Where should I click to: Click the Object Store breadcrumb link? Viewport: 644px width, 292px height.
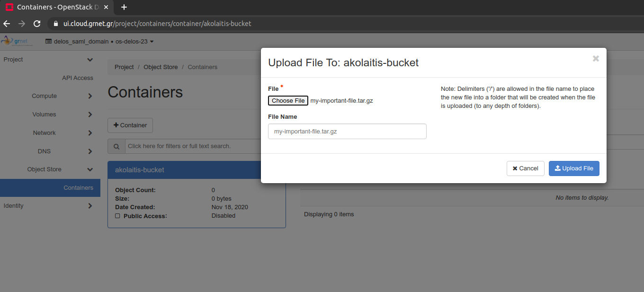click(x=161, y=67)
